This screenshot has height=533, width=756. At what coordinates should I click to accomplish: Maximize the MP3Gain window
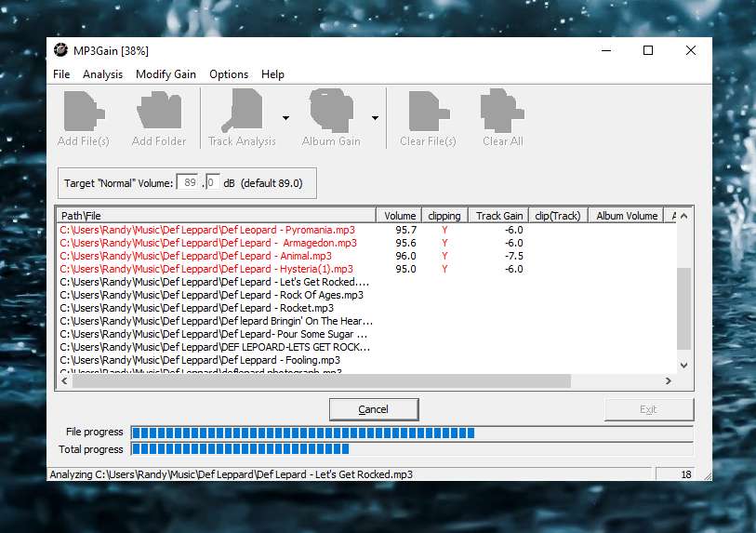pyautogui.click(x=648, y=50)
